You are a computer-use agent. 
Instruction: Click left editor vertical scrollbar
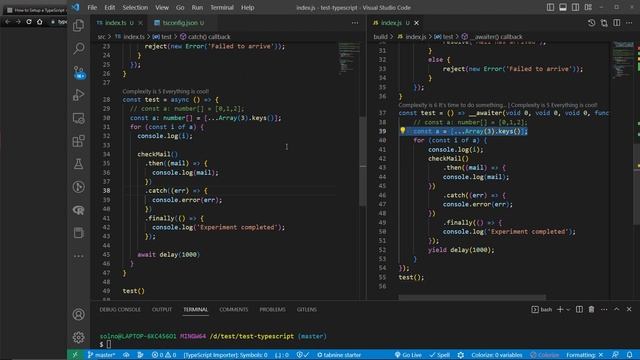[362, 162]
